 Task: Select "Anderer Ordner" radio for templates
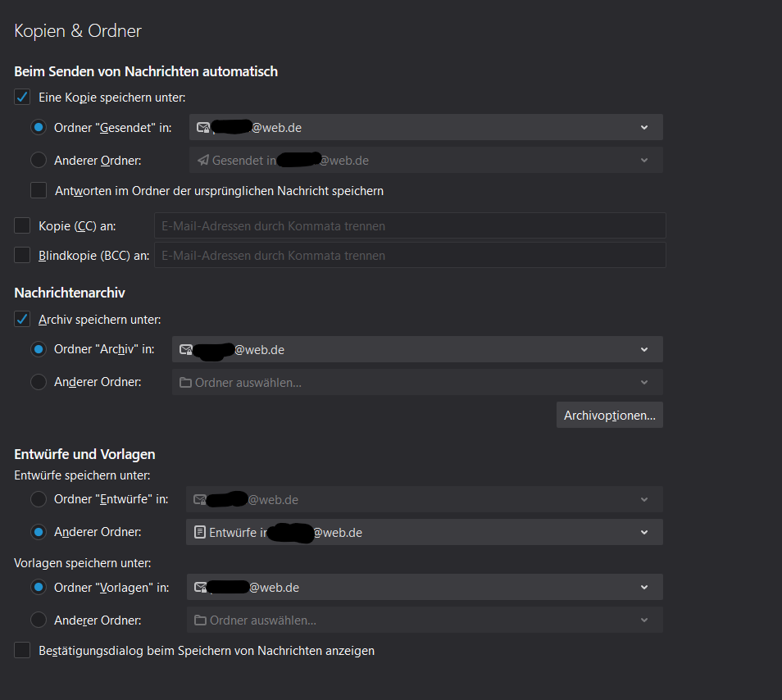[x=39, y=620]
